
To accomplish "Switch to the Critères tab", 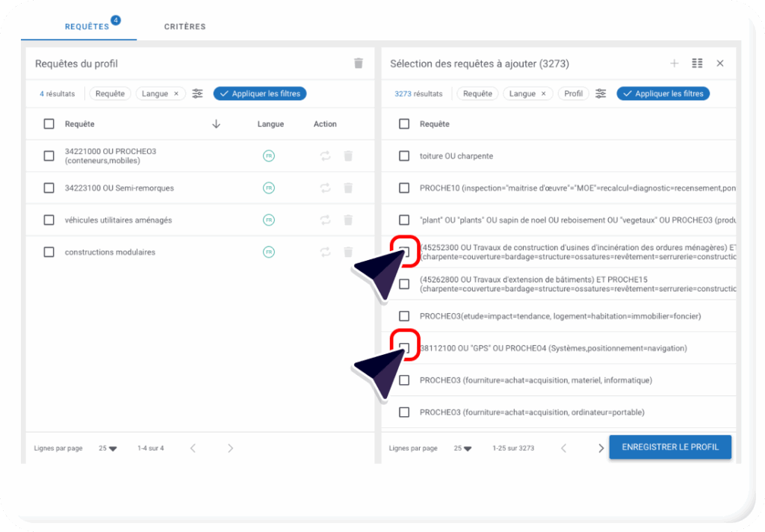I will tap(185, 27).
